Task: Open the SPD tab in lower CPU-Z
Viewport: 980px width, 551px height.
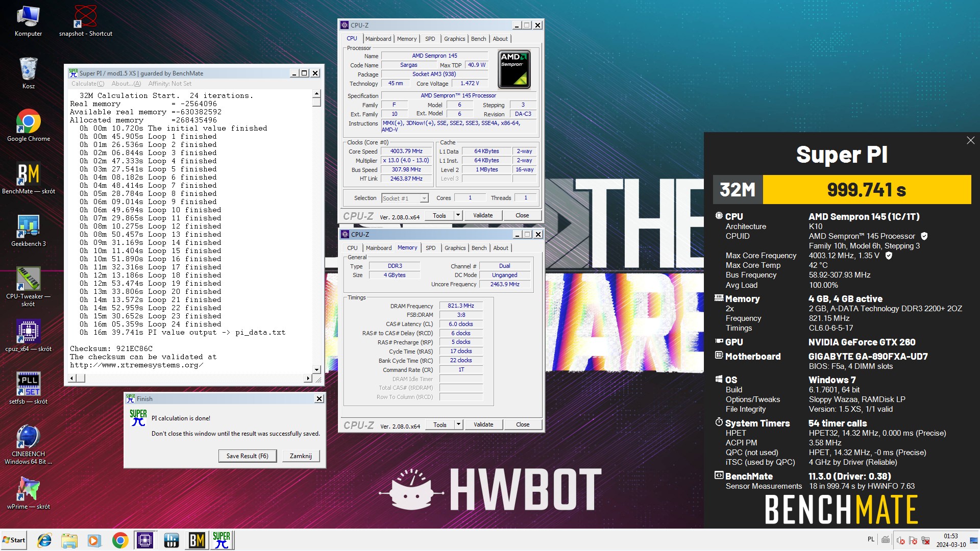Action: tap(431, 248)
